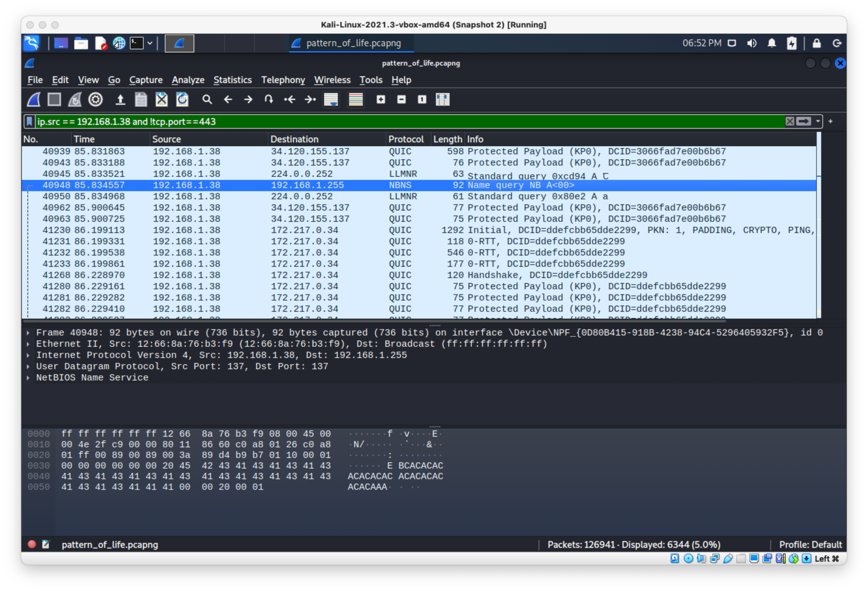The height and width of the screenshot is (591, 868).
Task: Jump to the first packet
Action: (289, 99)
